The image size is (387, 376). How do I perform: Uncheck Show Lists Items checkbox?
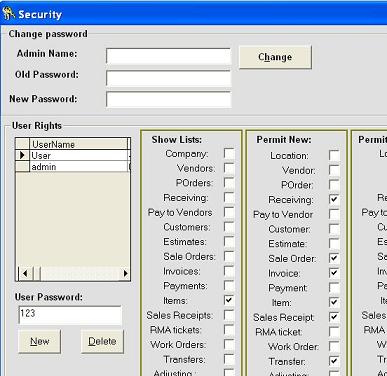click(229, 300)
